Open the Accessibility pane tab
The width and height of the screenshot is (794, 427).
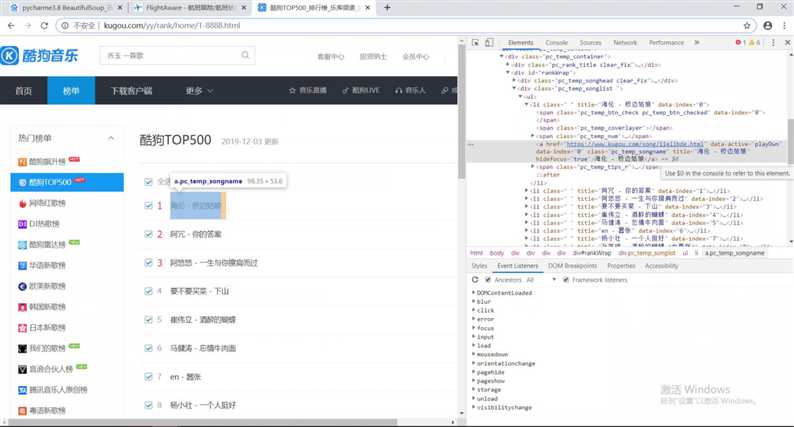(x=661, y=266)
